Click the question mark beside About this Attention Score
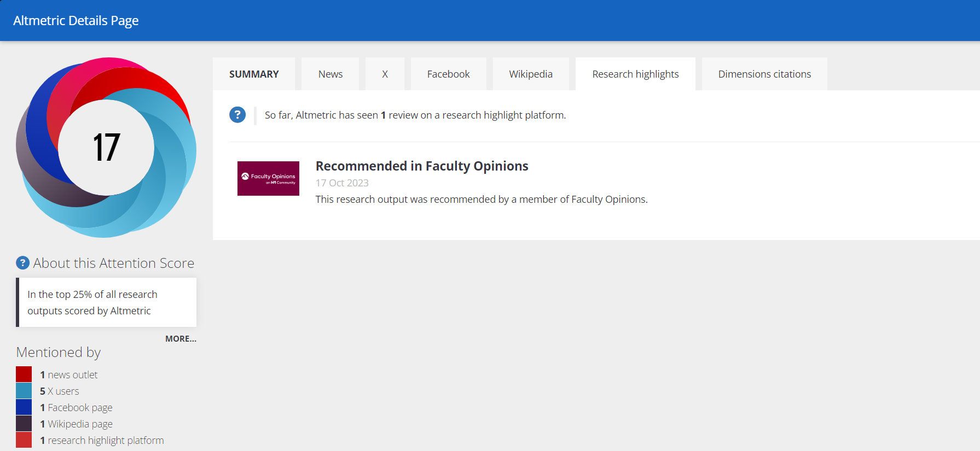Image resolution: width=980 pixels, height=451 pixels. 22,263
